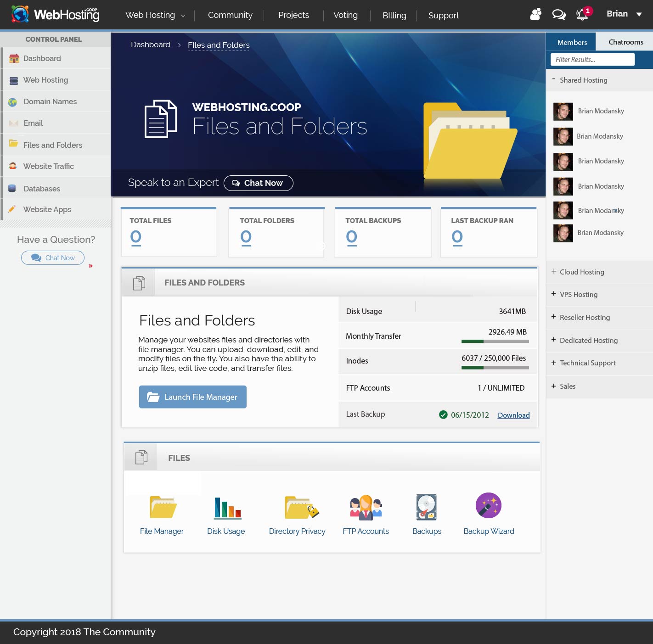The height and width of the screenshot is (644, 653).
Task: Open the FTP Accounts people icon
Action: coord(366,507)
